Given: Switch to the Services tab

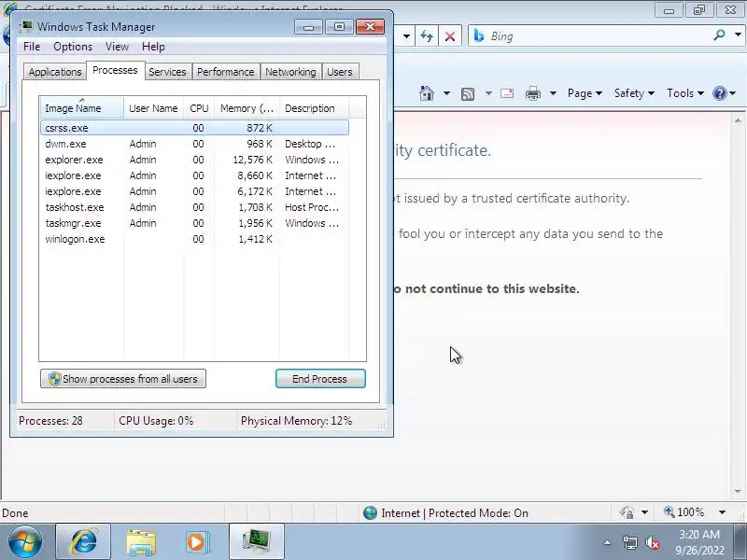Looking at the screenshot, I should point(167,72).
